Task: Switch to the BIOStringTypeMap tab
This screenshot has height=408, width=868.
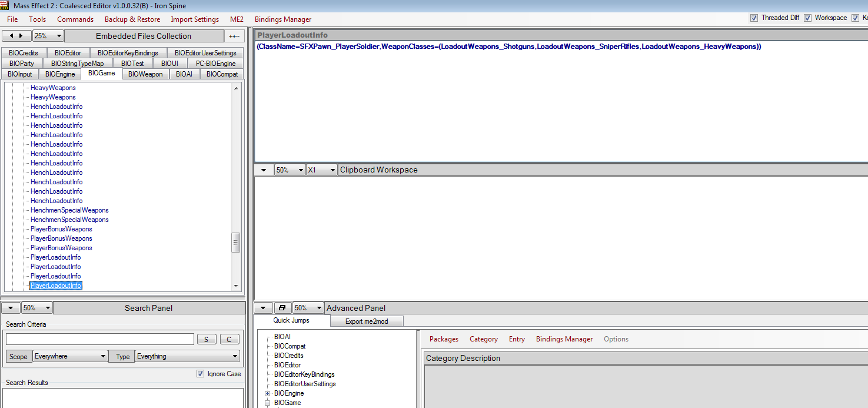Action: 77,64
